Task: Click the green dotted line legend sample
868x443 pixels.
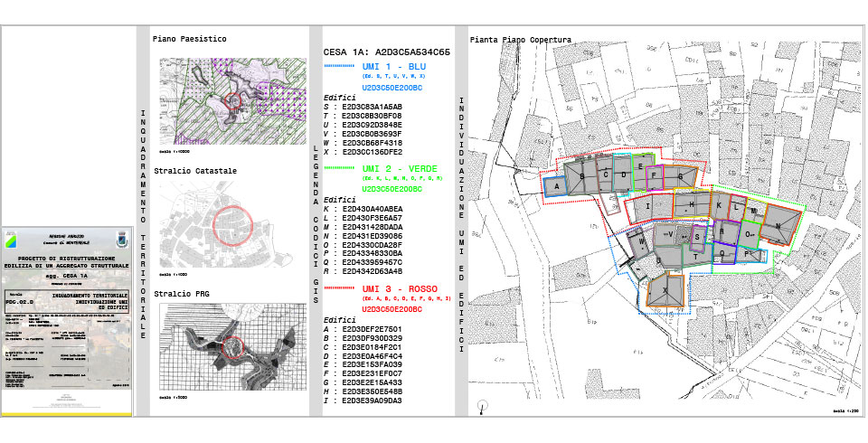Action: [x=339, y=168]
